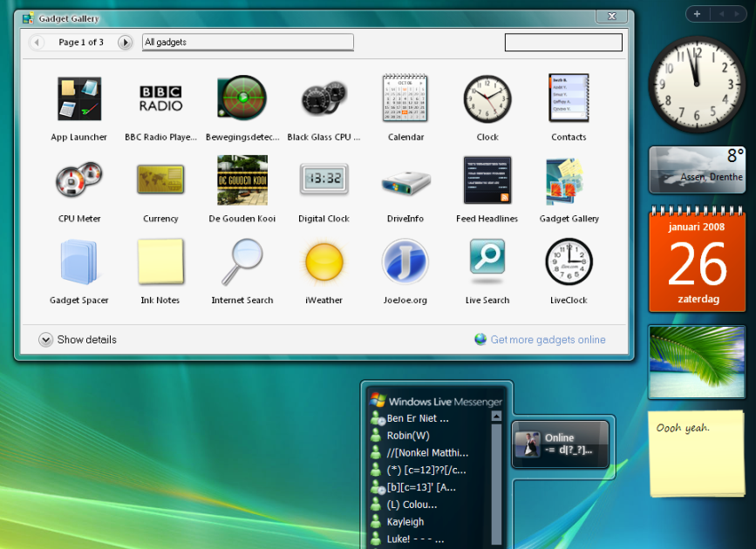756x549 pixels.
Task: Open the Assen, Drenthe weather gadget
Action: (x=698, y=170)
